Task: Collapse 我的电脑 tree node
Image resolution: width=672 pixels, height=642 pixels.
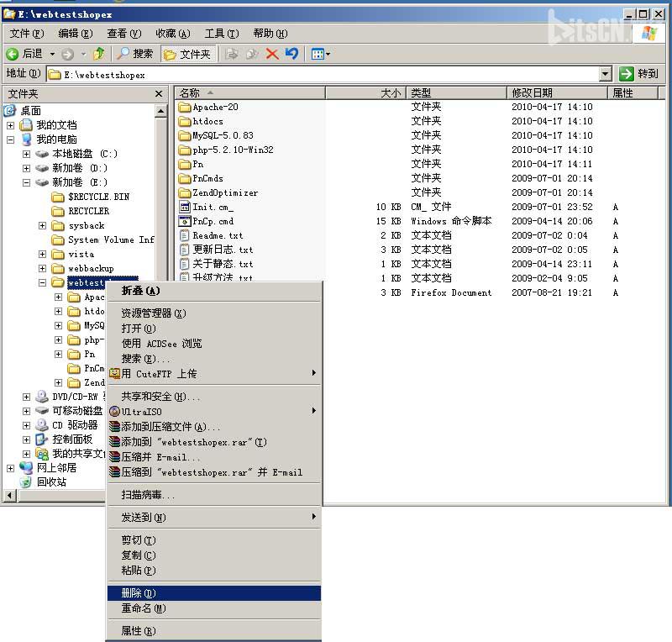Action: pyautogui.click(x=11, y=139)
